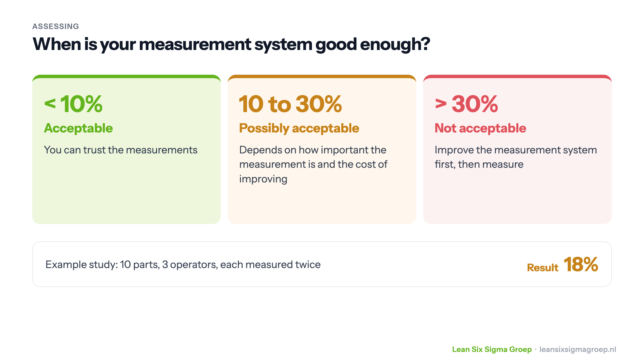Click the orange 'Result' label
The image size is (644, 362).
click(x=543, y=267)
